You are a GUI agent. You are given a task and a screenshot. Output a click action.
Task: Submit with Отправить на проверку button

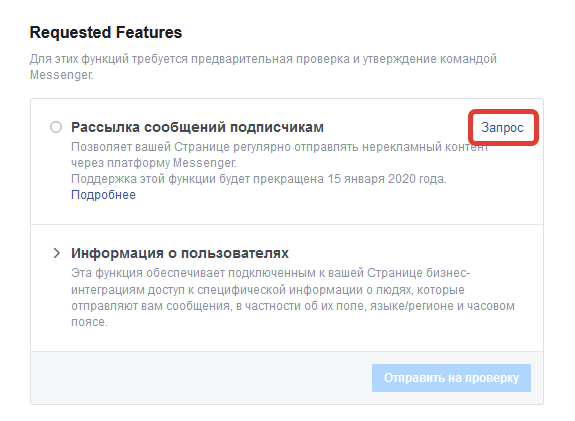[x=451, y=378]
